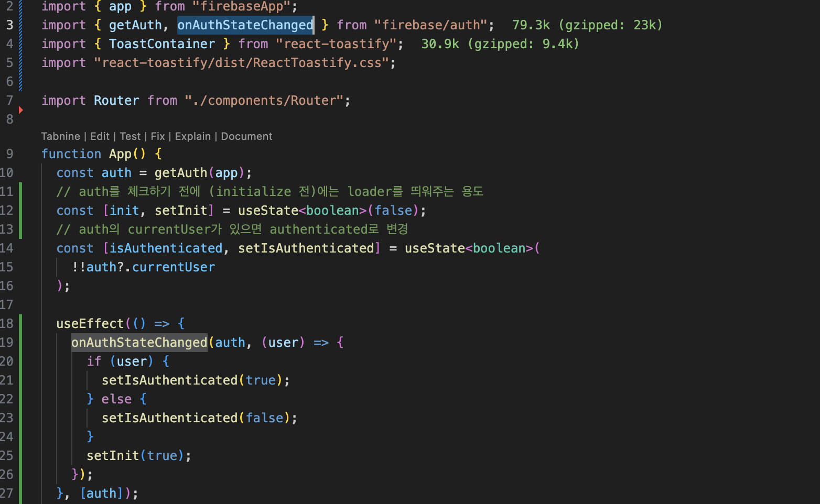Click the red deleted-lines arrow in the gutter

(21, 110)
